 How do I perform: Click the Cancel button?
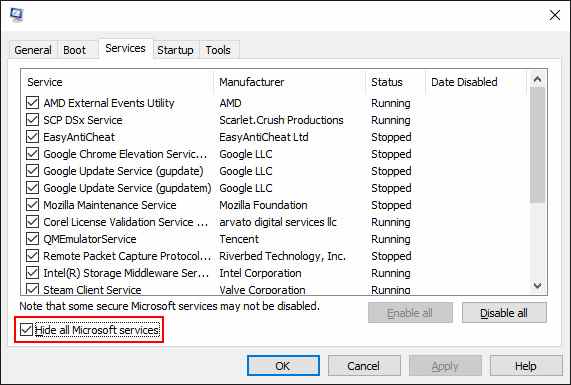tap(364, 366)
